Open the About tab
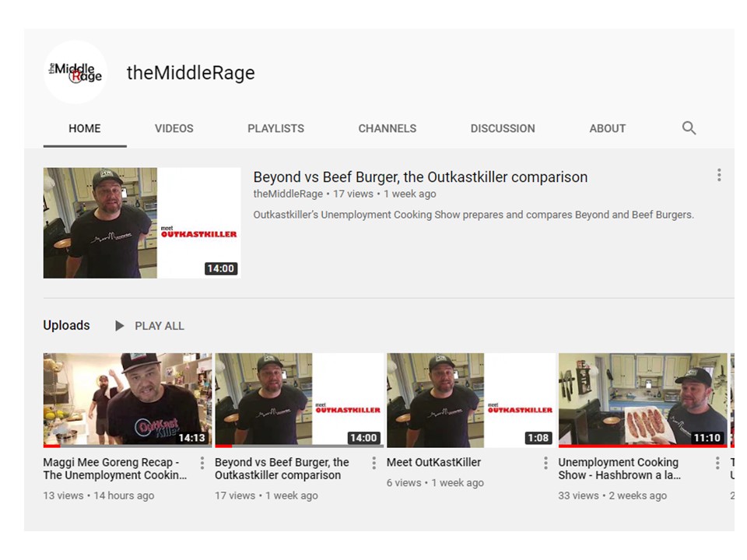This screenshot has width=747, height=560. (608, 128)
